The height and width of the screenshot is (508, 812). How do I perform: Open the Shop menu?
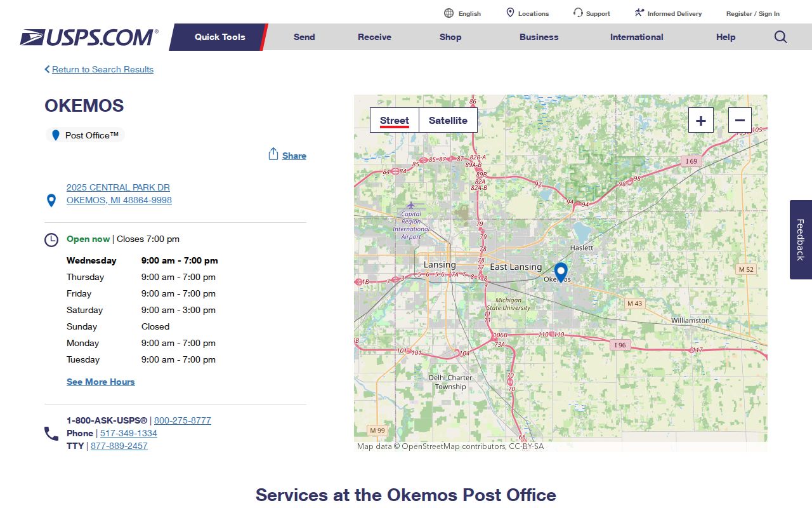450,37
